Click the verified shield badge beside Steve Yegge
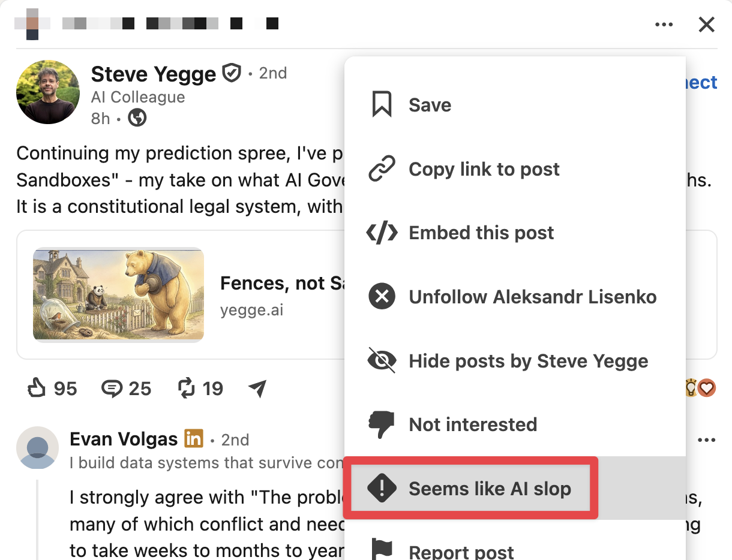 231,73
